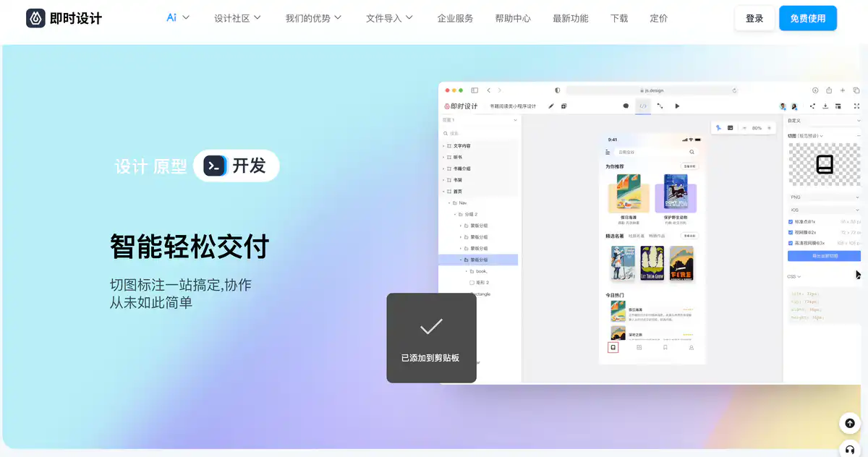Open the 页面 1 page dropdown

[x=480, y=120]
